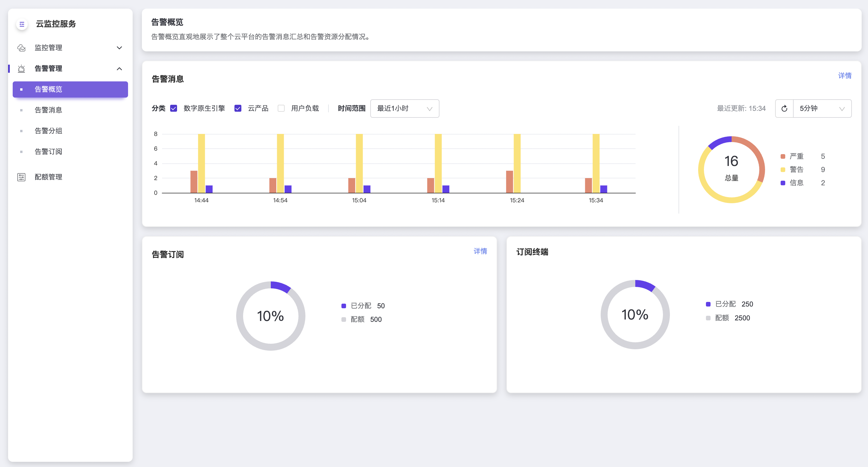Screen dimensions: 868x467
Task: Click the quota management 配额管理 icon
Action: click(21, 177)
